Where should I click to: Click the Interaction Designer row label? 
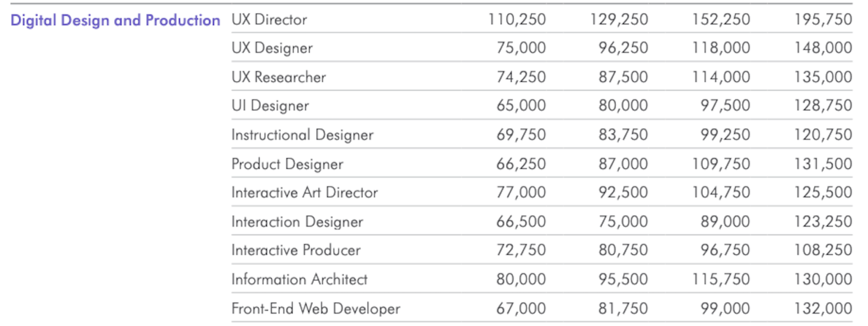click(x=297, y=221)
